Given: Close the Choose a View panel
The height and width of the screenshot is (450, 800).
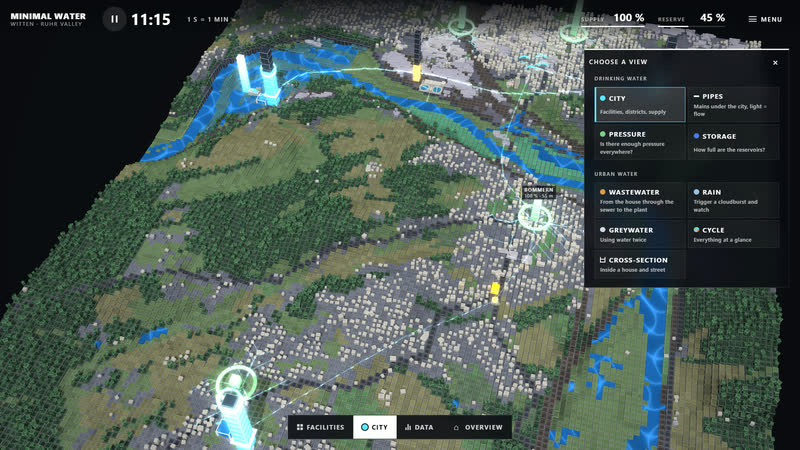Looking at the screenshot, I should [775, 63].
